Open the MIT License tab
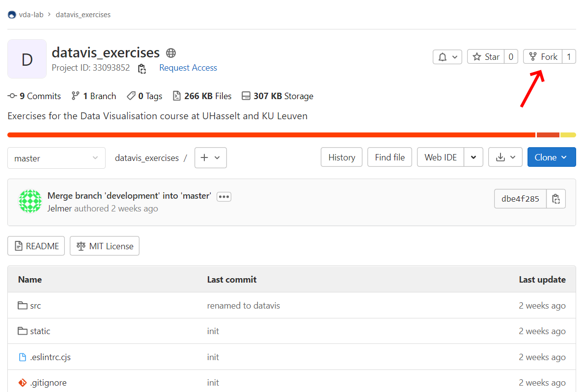Viewport: 584px width, 392px height. (105, 246)
